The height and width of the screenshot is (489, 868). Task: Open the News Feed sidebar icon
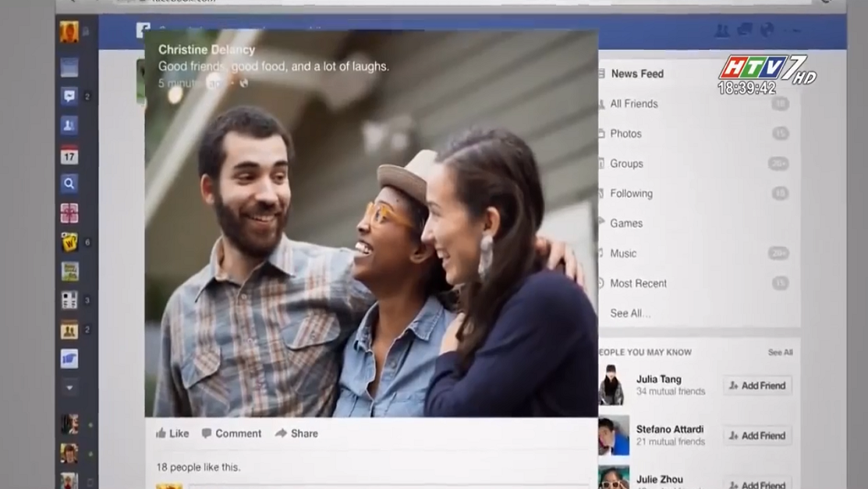69,68
